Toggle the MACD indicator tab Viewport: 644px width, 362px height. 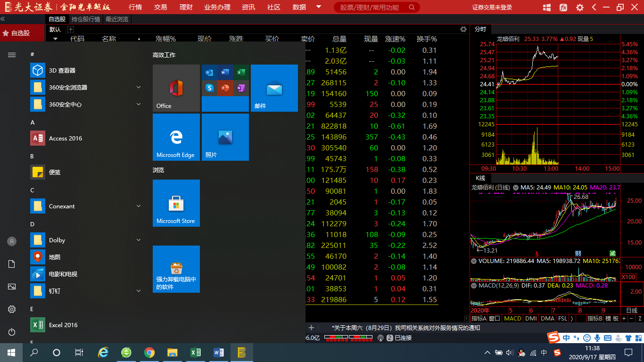[x=512, y=319]
